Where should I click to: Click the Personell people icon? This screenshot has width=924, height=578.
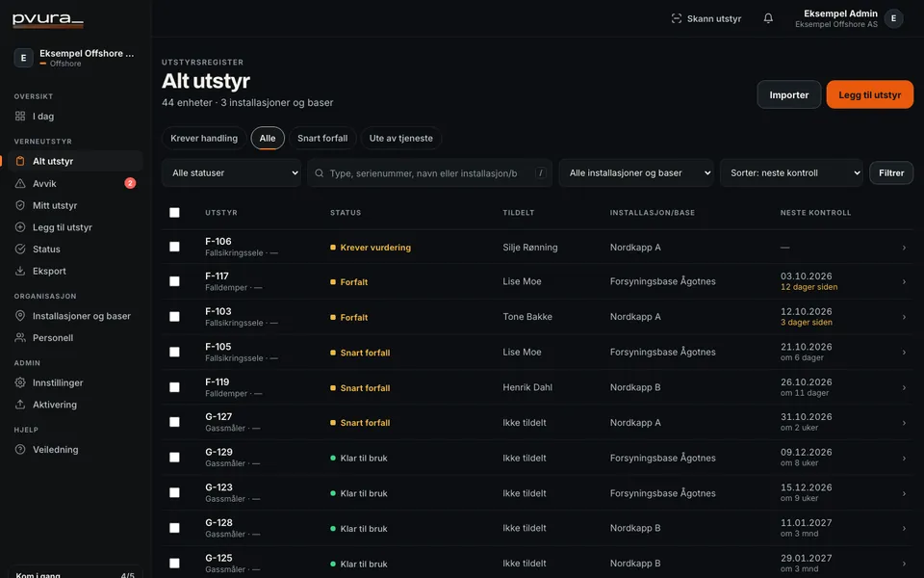(20, 337)
